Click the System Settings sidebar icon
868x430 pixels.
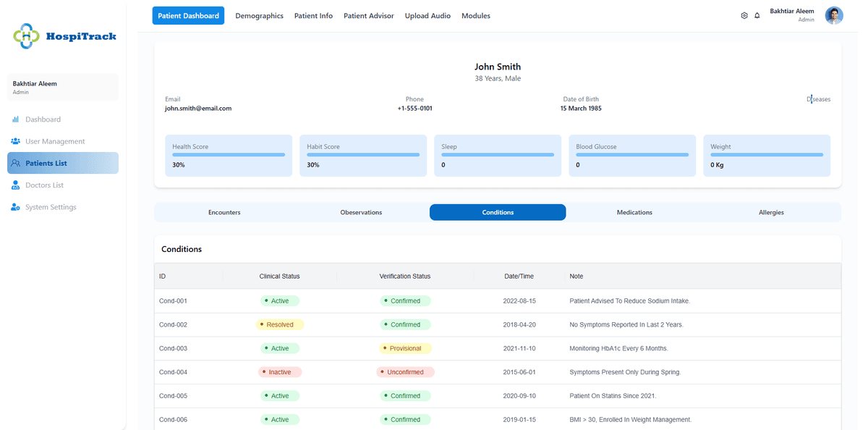coord(15,208)
